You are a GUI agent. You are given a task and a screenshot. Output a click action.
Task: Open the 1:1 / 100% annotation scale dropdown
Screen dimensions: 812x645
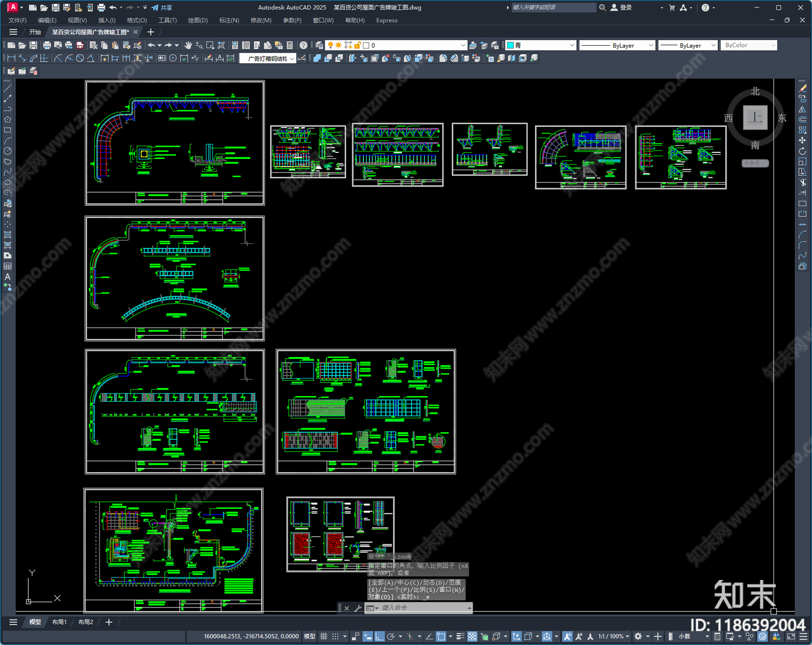pos(613,636)
